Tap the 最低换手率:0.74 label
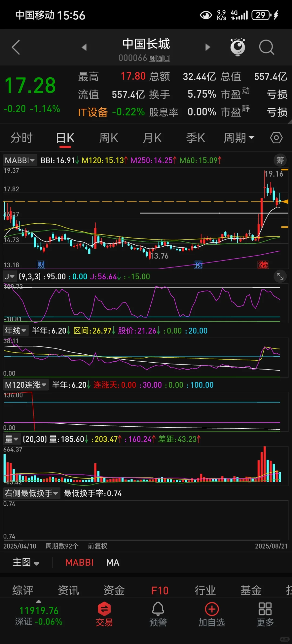Screen dimensions: 292x644 (92, 493)
